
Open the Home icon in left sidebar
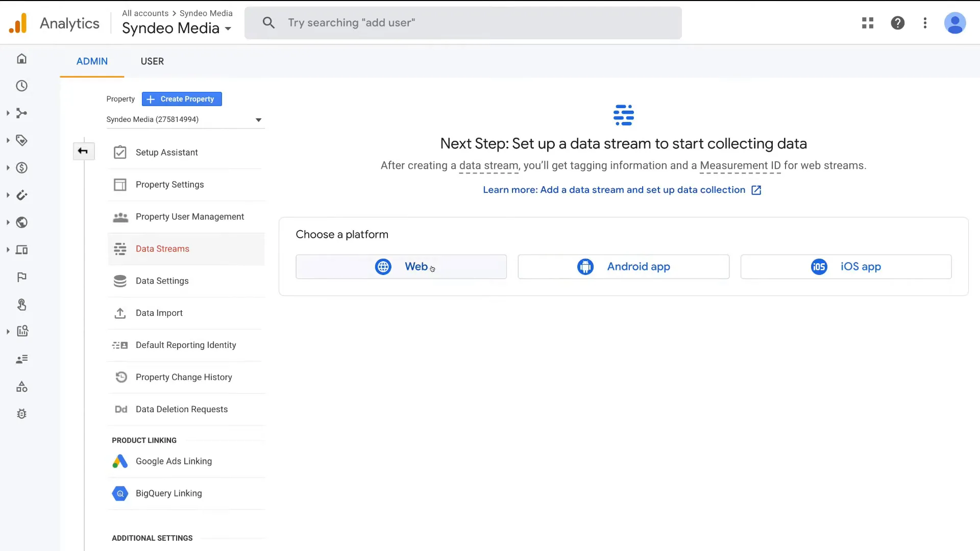(x=21, y=59)
